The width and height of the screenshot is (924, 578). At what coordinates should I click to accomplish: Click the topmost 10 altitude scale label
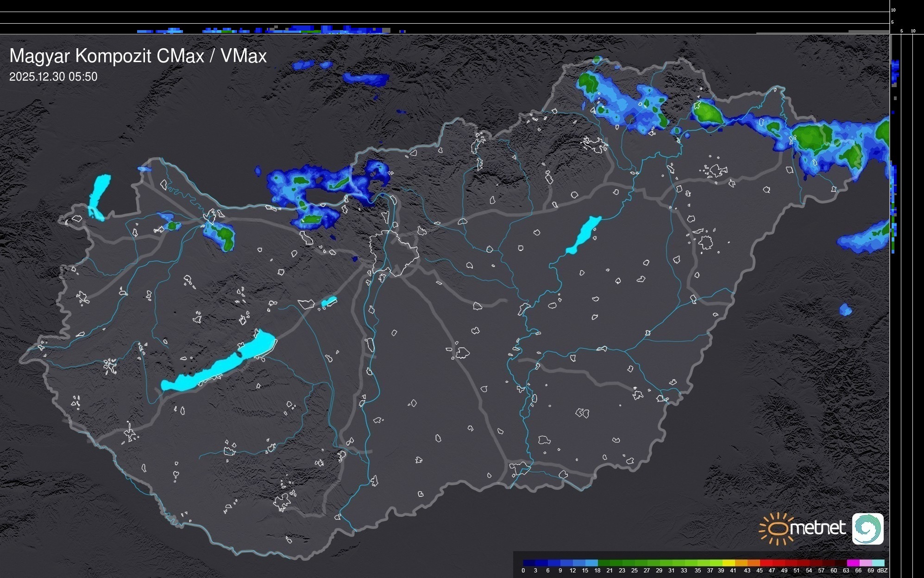pyautogui.click(x=893, y=10)
